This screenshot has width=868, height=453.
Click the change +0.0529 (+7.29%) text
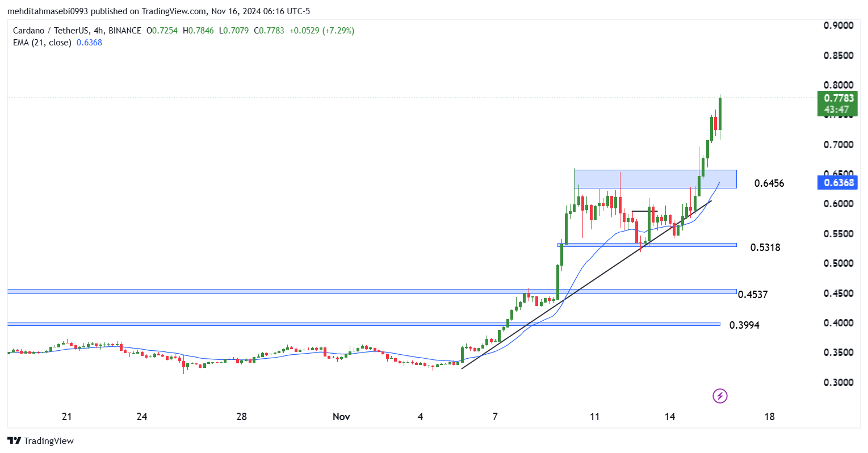point(322,31)
